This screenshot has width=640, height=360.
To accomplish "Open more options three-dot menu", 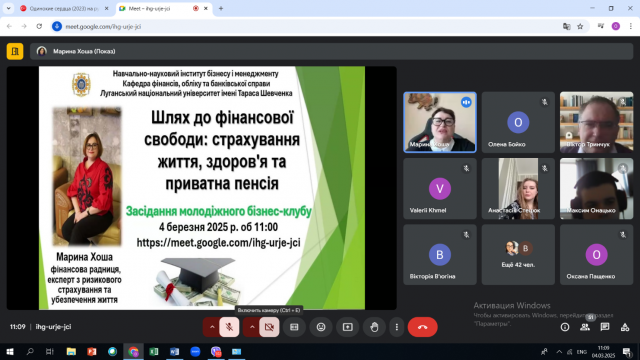I will pos(396,327).
